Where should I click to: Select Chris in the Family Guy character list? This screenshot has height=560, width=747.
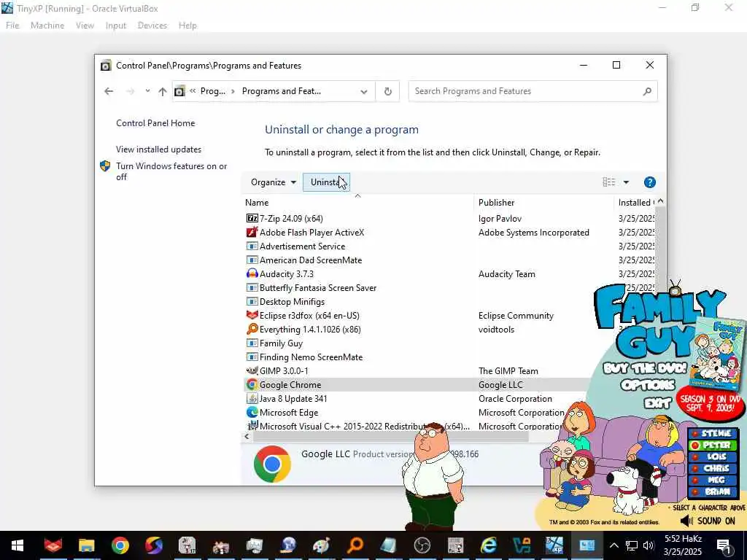tap(713, 469)
